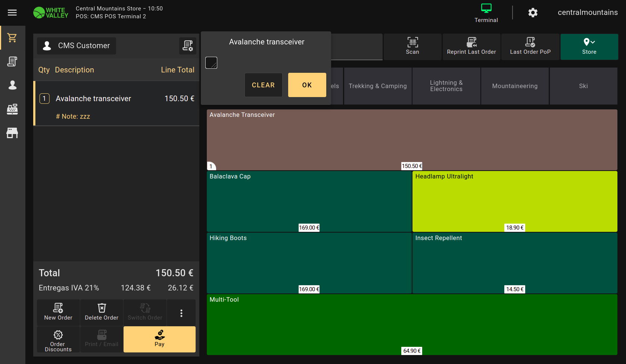Open the cash register sidebar icon
Screen dimensions: 626x364
pyautogui.click(x=12, y=109)
